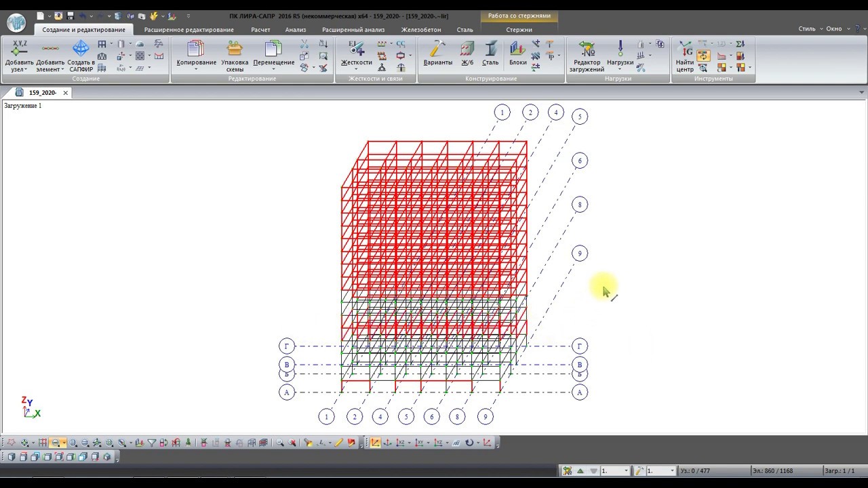Click the Добавить узел (add node) icon
Screen dimensions: 868x488
point(19,49)
